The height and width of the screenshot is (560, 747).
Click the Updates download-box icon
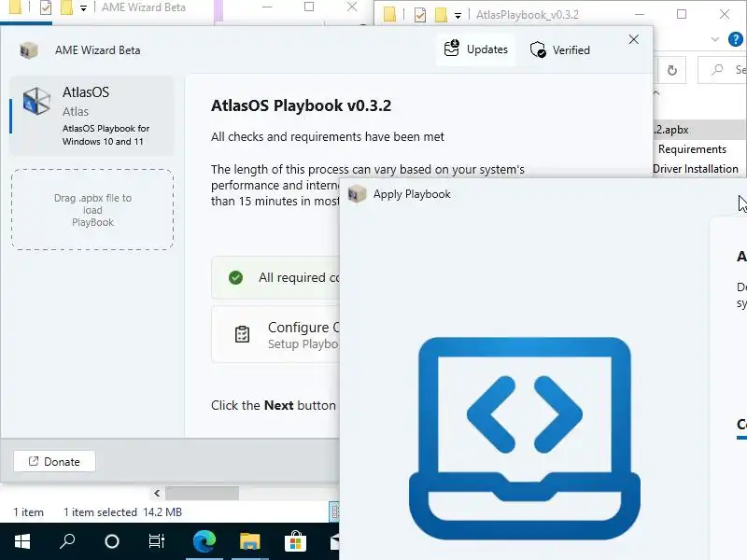[x=451, y=49]
